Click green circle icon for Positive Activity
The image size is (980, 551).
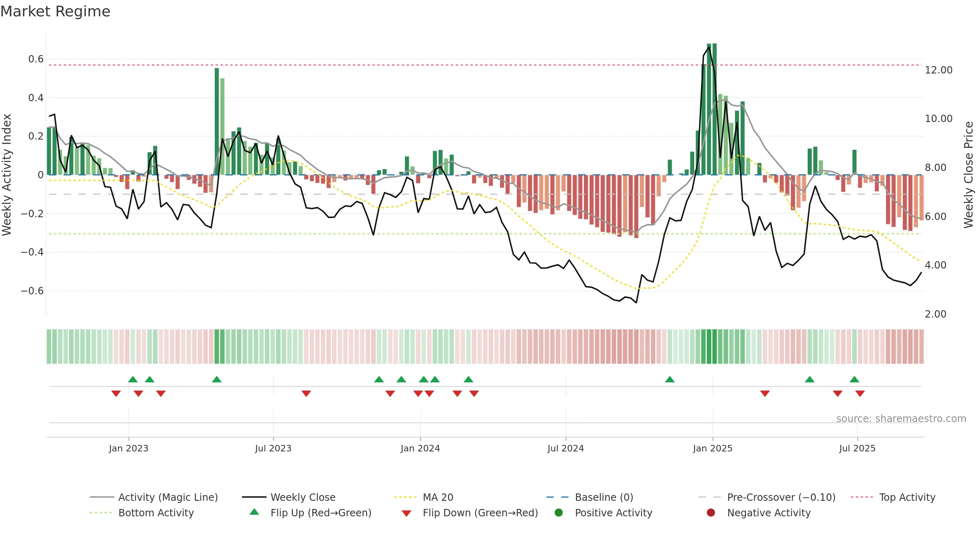pyautogui.click(x=559, y=513)
